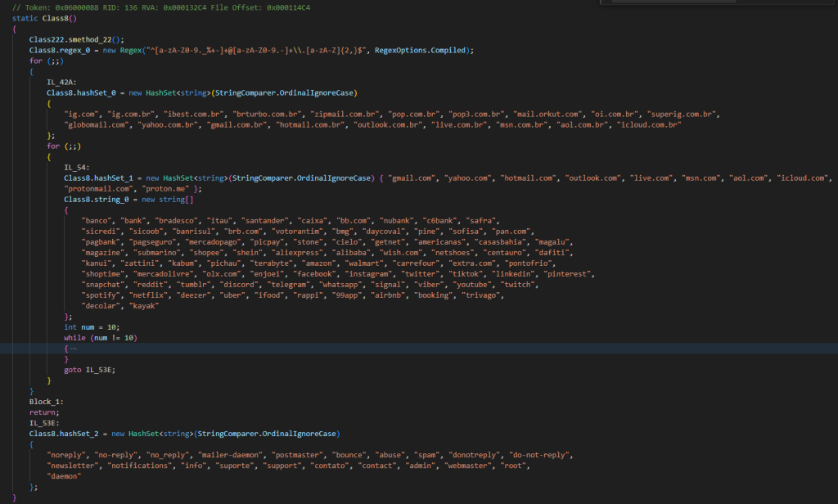
Task: Click the Block_1 label
Action: pyautogui.click(x=47, y=402)
